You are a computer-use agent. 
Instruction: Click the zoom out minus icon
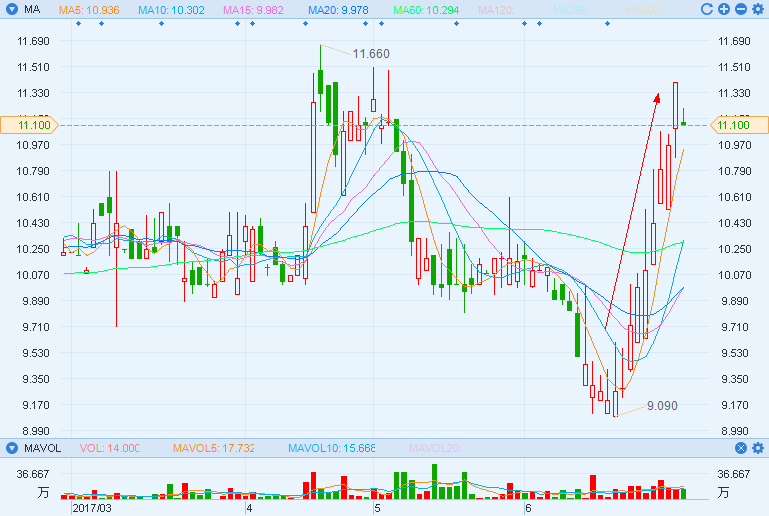pos(740,9)
